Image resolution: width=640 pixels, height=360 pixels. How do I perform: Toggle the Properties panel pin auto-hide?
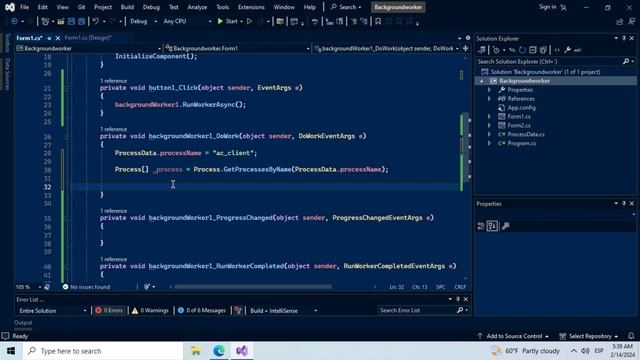pos(624,203)
